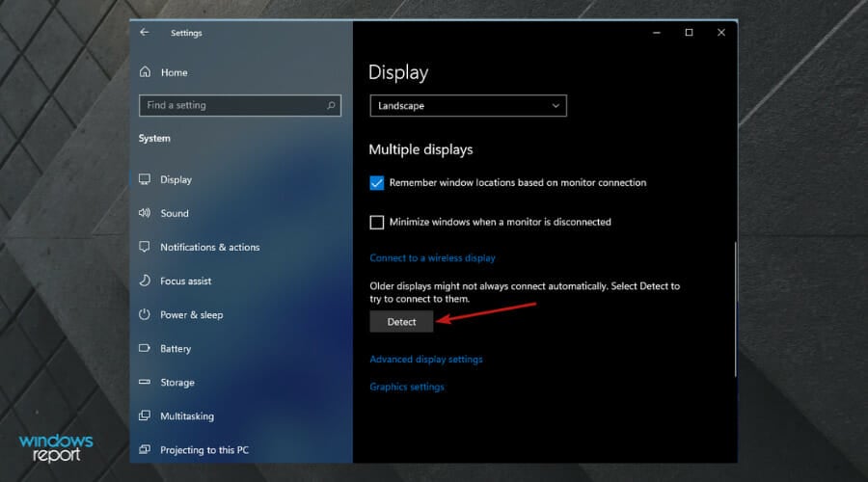Check Minimize windows when a monitor is disconnected
The width and height of the screenshot is (868, 482).
tap(376, 222)
